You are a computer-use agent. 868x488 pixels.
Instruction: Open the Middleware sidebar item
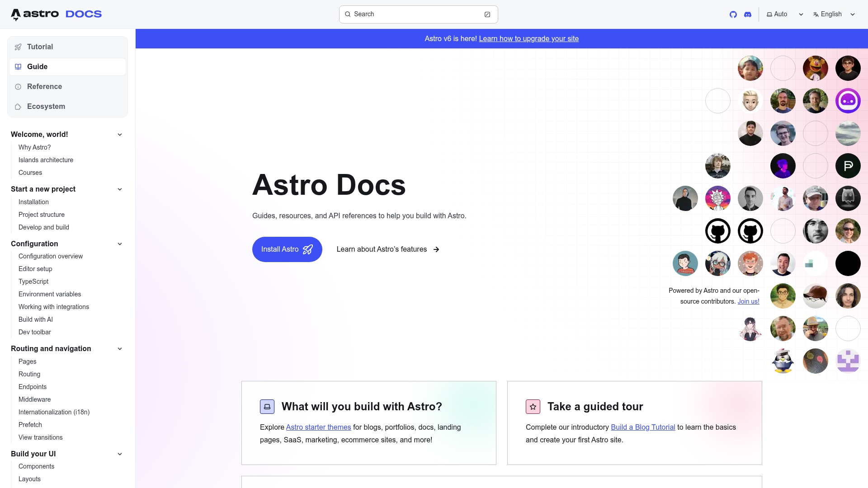pos(35,399)
